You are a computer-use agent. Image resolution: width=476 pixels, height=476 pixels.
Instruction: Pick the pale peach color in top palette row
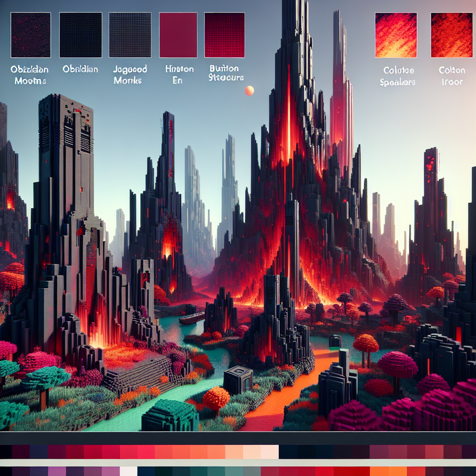click(x=251, y=452)
